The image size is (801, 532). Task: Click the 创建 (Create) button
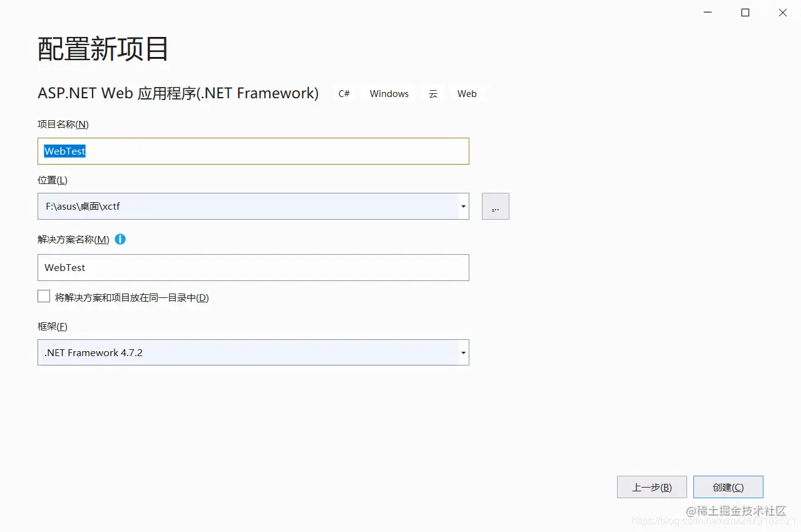(728, 486)
